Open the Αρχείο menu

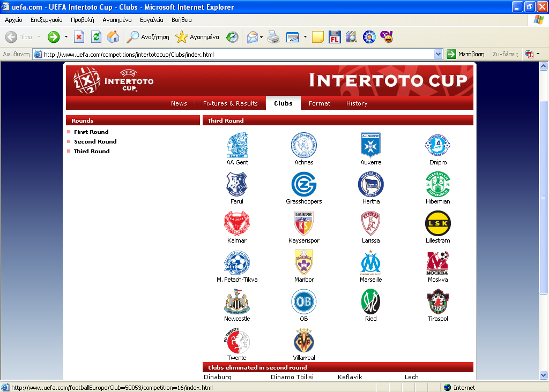(x=13, y=20)
